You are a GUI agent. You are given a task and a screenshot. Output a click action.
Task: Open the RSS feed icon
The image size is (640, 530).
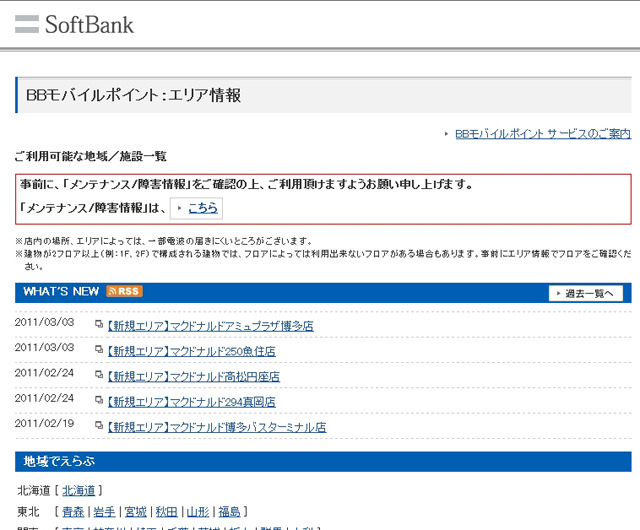click(x=124, y=291)
